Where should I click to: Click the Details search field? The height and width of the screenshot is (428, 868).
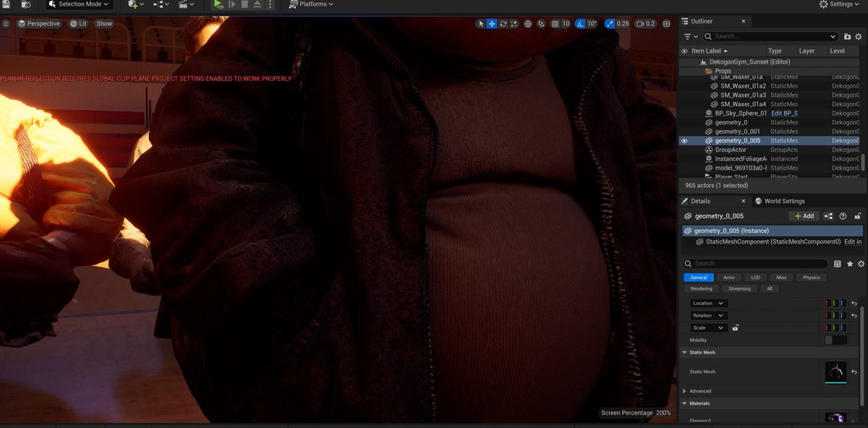click(756, 264)
